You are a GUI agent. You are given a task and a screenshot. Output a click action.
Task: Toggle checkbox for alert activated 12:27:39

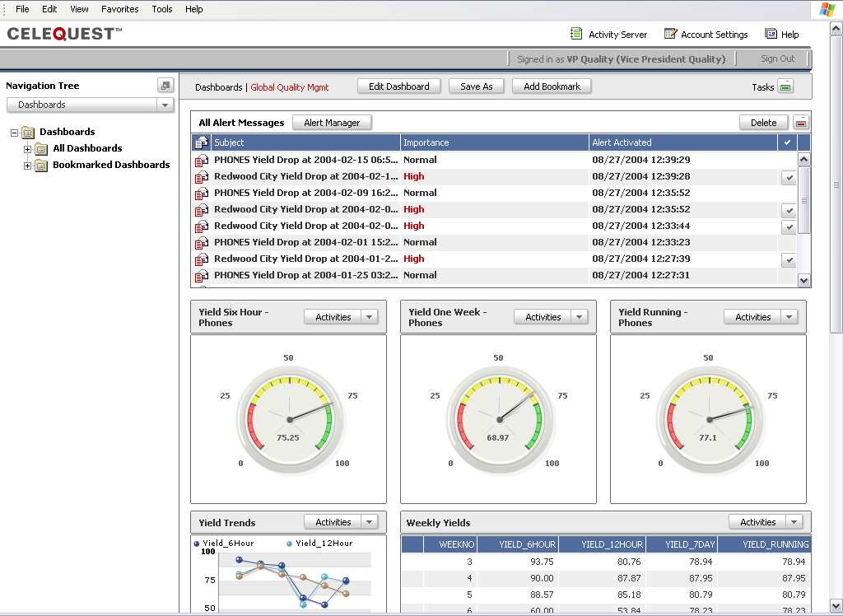tap(789, 259)
